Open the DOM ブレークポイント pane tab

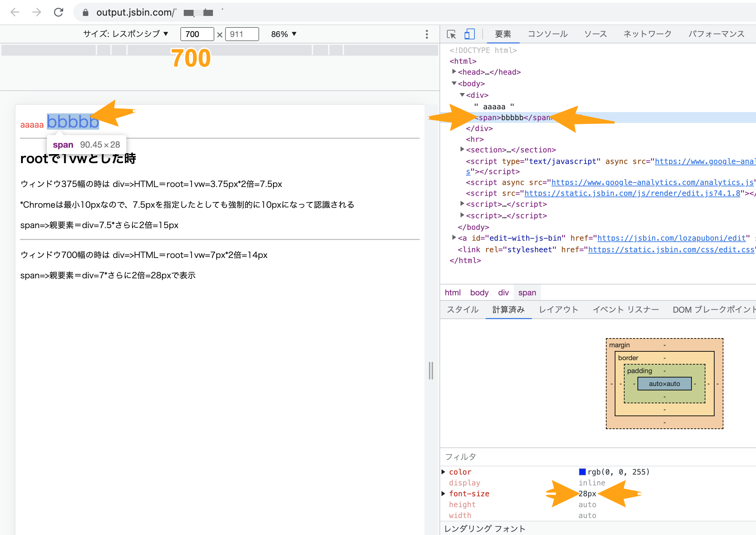[714, 310]
